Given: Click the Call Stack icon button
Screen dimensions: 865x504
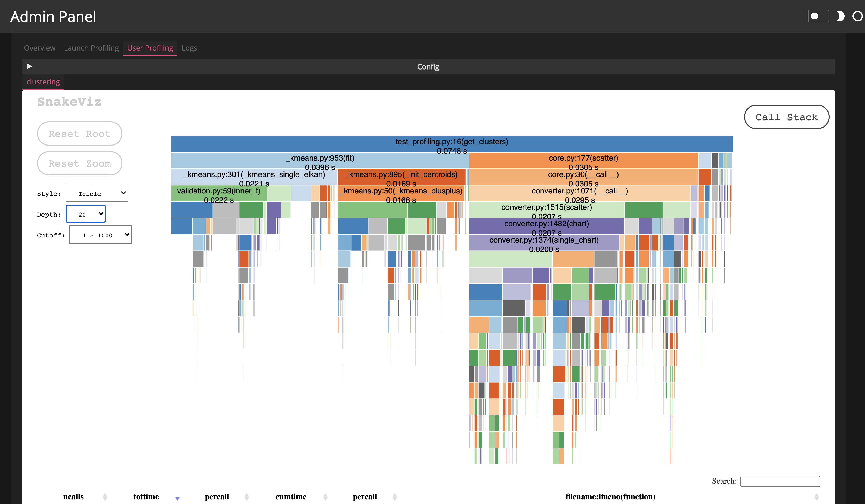Looking at the screenshot, I should (x=786, y=117).
